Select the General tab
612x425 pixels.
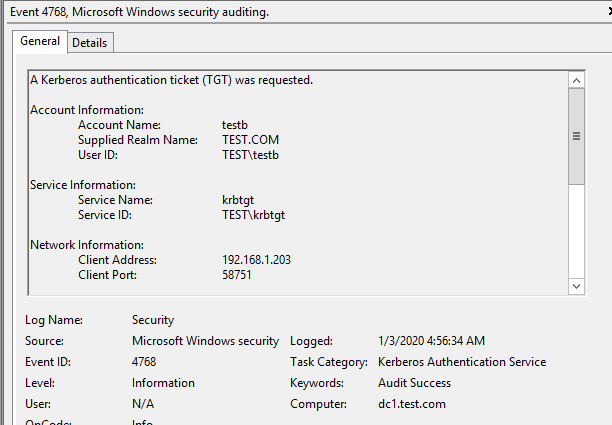click(40, 42)
